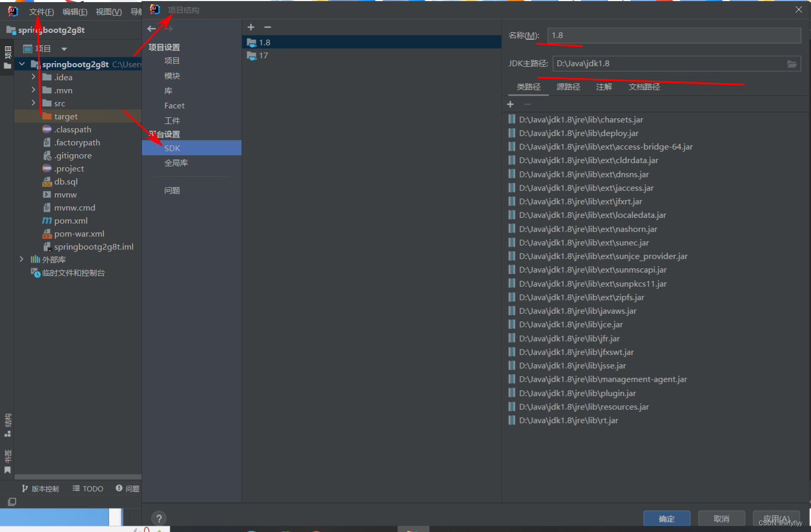Expand the src folder
The width and height of the screenshot is (811, 532).
point(33,103)
